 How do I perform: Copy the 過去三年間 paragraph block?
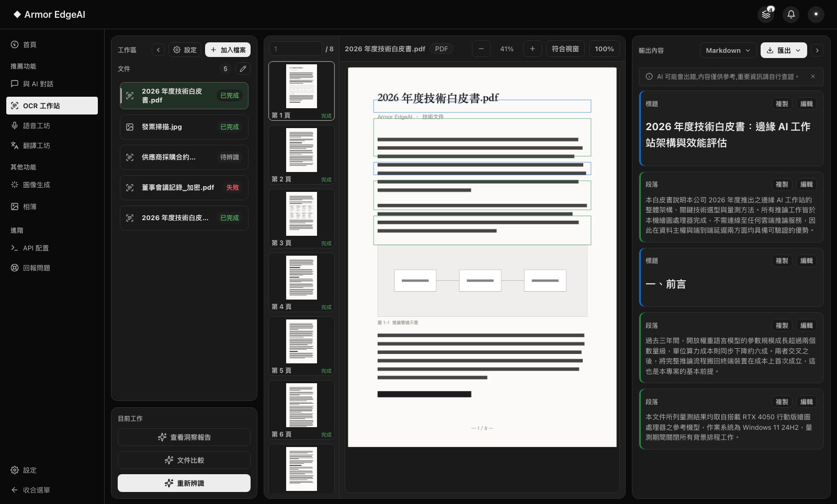[x=782, y=325]
